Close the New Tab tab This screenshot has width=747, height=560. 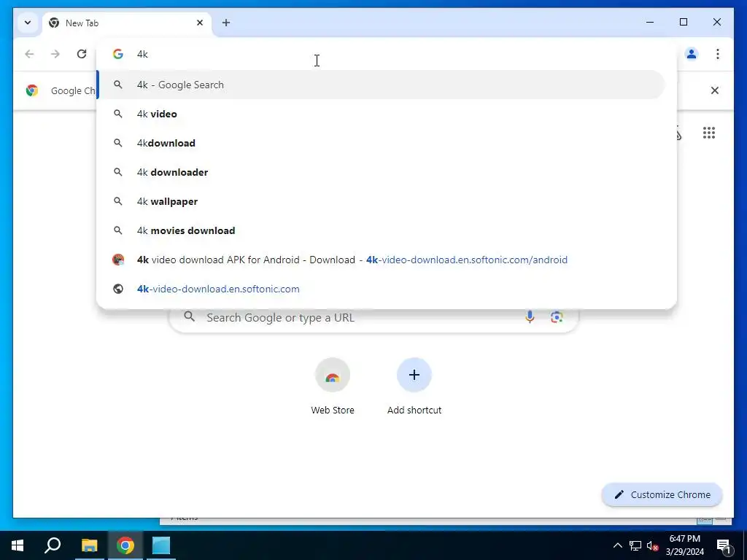tap(200, 23)
